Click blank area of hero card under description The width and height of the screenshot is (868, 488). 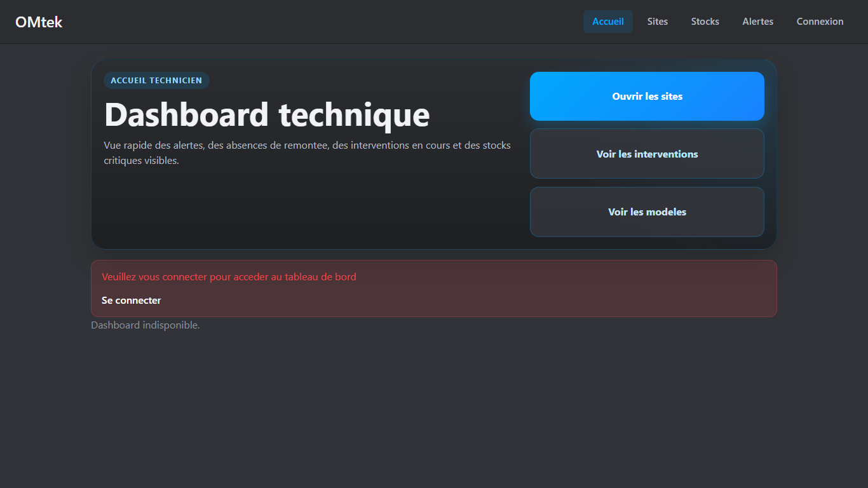point(305,210)
